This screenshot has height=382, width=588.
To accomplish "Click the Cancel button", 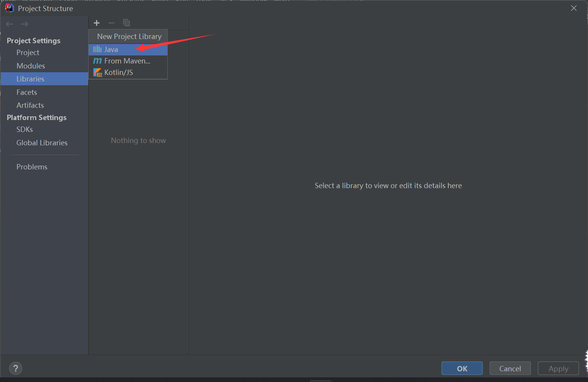I will coord(510,368).
